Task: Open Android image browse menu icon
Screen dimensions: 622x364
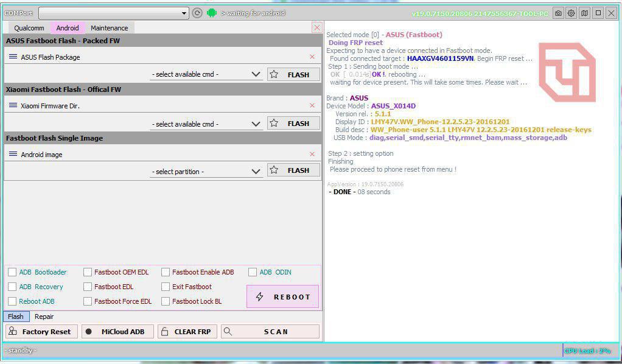Action: [x=13, y=154]
